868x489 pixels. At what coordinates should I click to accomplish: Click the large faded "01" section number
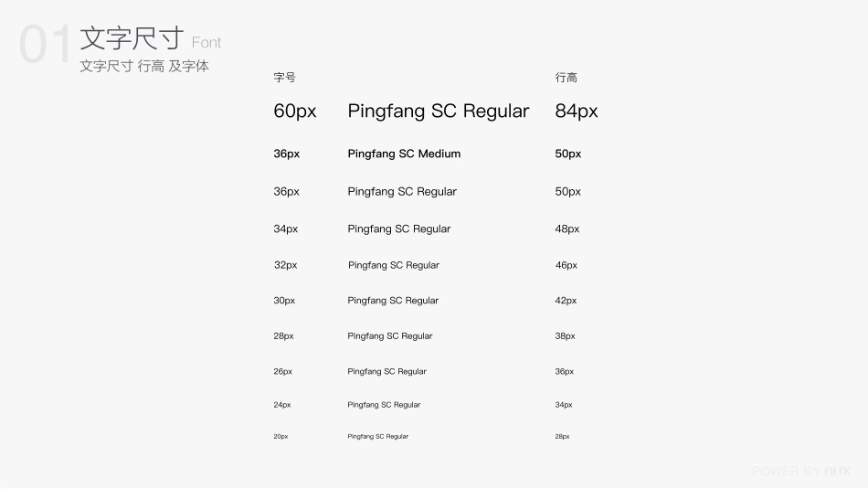45,46
